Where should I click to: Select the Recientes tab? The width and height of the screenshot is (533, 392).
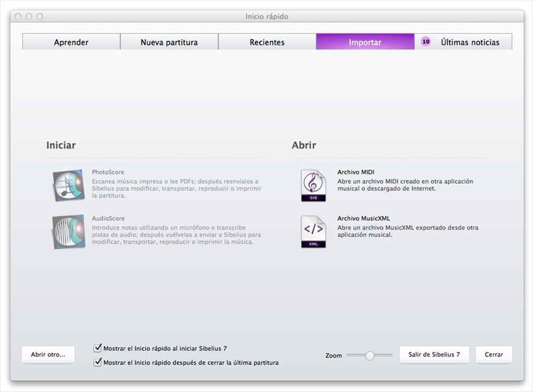267,42
